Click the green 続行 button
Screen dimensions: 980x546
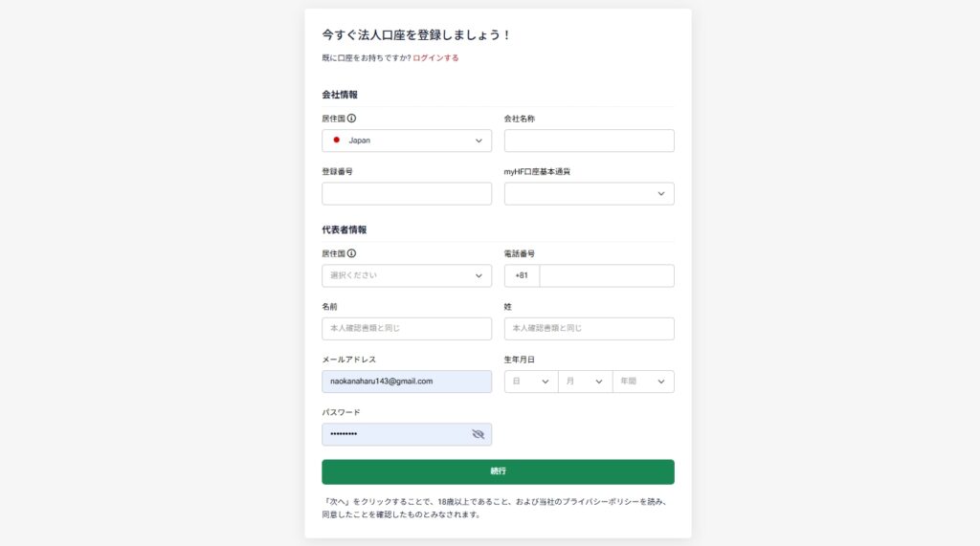(498, 471)
